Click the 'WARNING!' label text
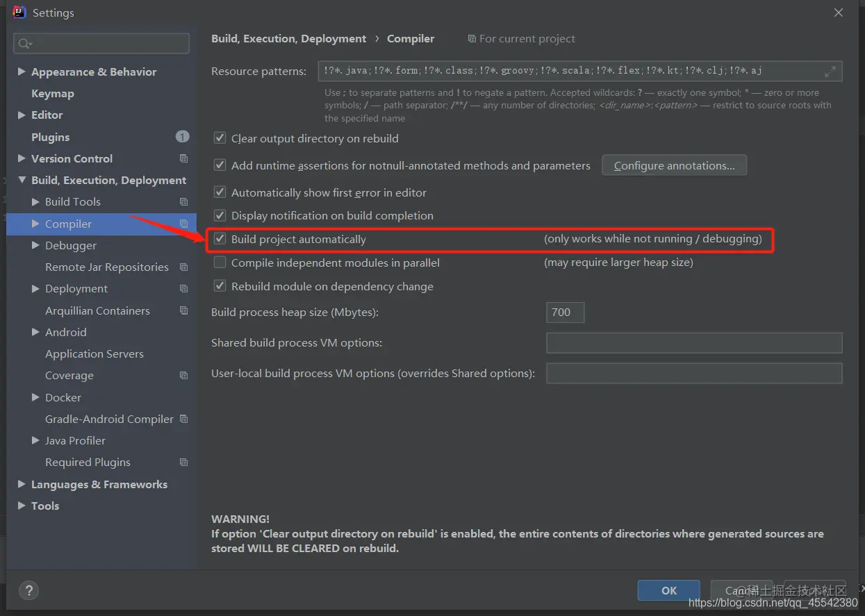865x616 pixels. (240, 519)
